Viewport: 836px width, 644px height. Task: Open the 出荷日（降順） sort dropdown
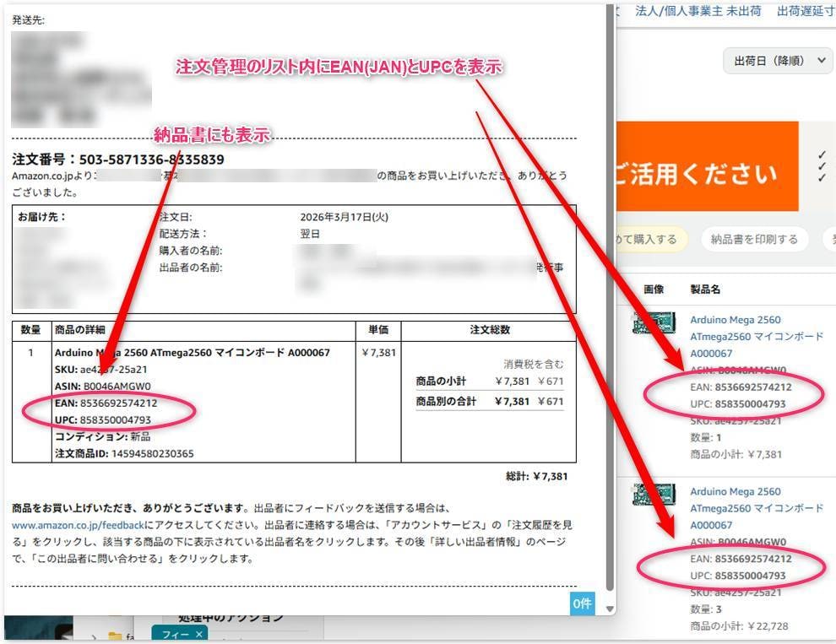tap(778, 61)
